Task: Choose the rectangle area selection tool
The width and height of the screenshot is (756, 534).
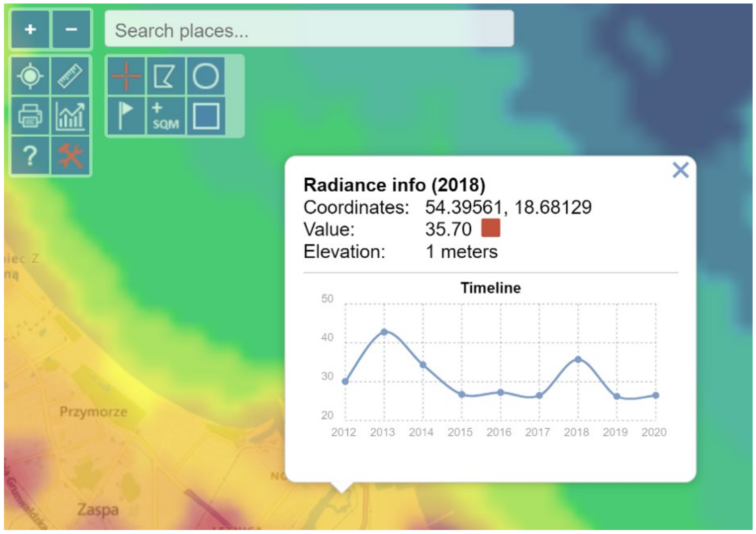Action: 206,116
